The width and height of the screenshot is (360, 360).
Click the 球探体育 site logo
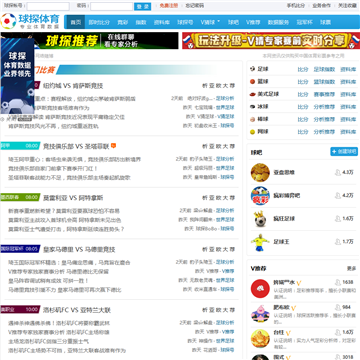pyautogui.click(x=30, y=21)
